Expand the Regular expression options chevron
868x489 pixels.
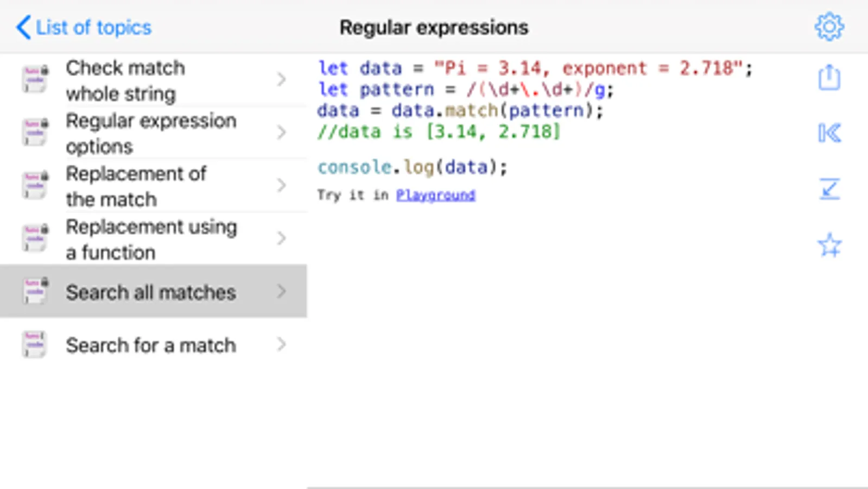tap(281, 133)
